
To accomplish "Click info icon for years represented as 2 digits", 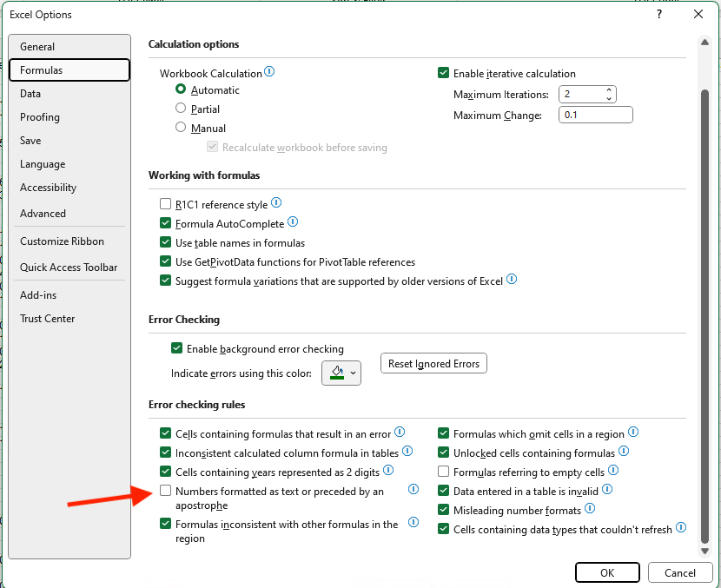I will (388, 470).
